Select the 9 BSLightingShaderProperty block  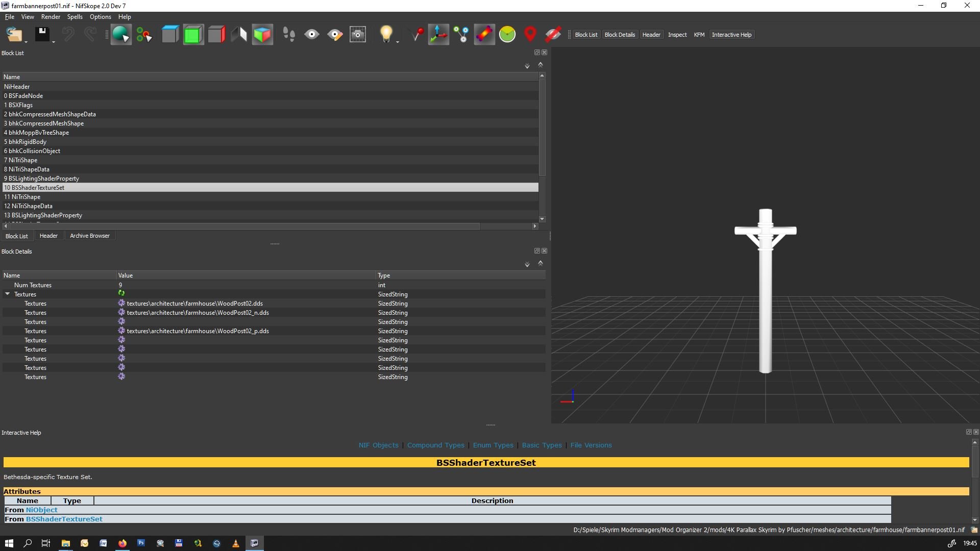point(271,179)
